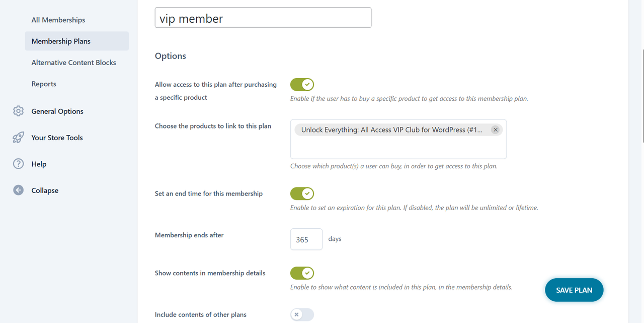
Task: Open All Memberships in the sidebar
Action: tap(58, 20)
